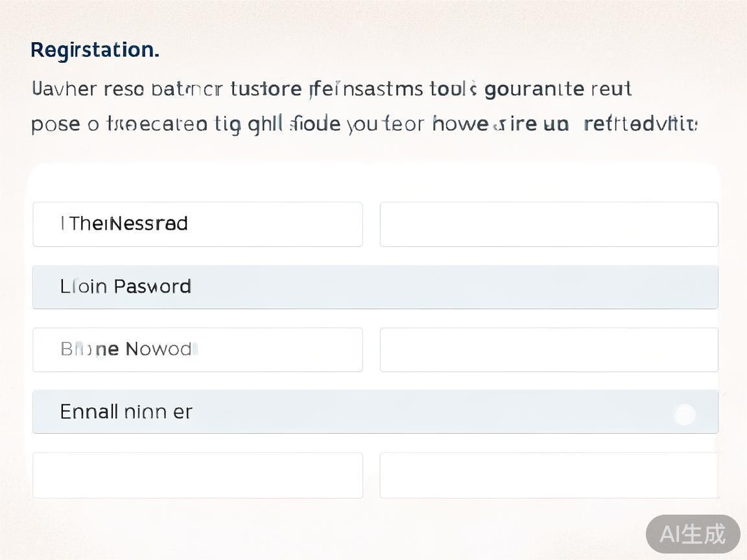Image resolution: width=747 pixels, height=560 pixels.
Task: Click the "AI生成" badge
Action: [693, 534]
